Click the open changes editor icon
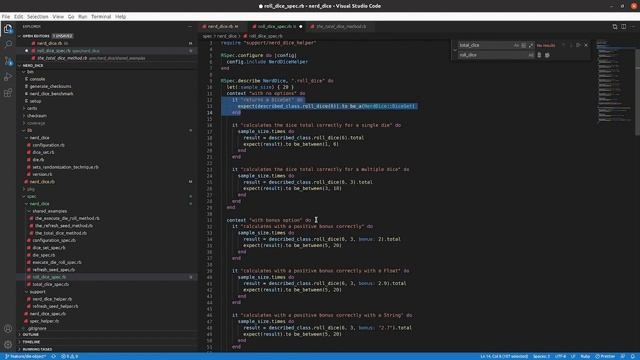This screenshot has height=360, width=640. click(x=615, y=27)
